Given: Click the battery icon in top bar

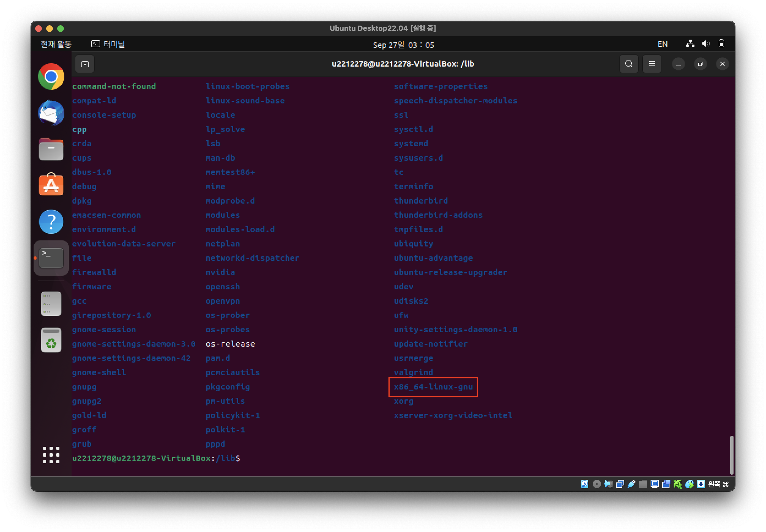Looking at the screenshot, I should 721,44.
